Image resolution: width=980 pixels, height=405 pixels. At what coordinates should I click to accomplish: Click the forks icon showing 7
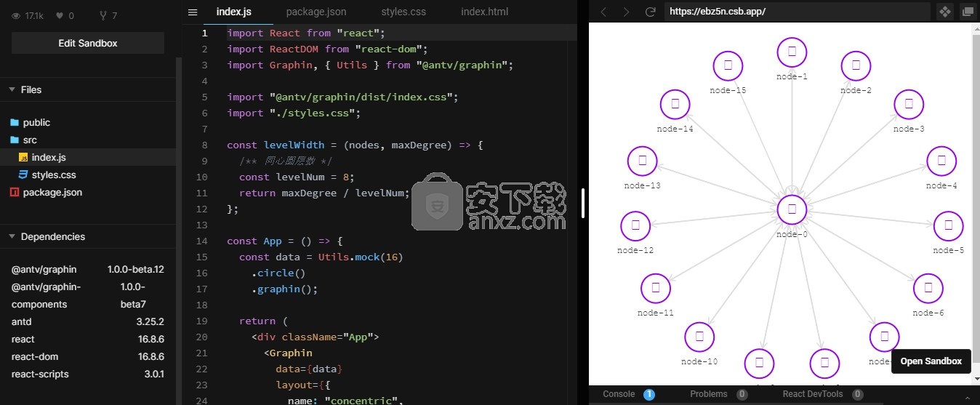coord(103,15)
